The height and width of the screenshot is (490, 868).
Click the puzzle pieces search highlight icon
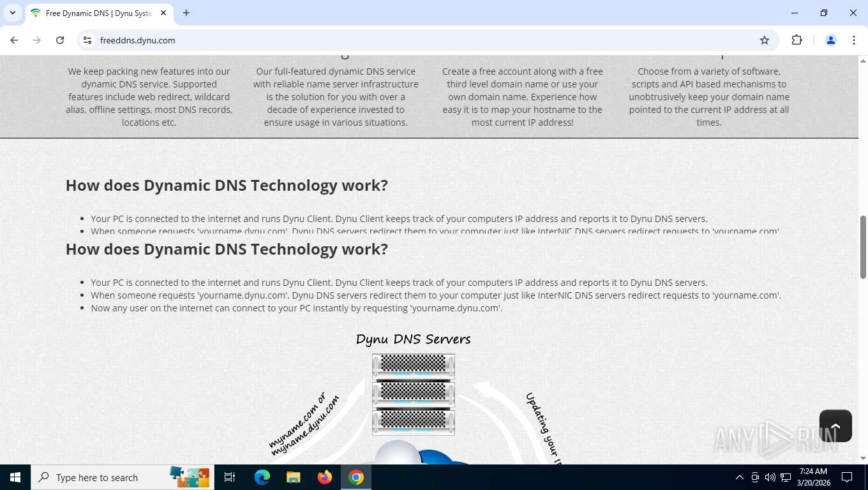pyautogui.click(x=190, y=477)
